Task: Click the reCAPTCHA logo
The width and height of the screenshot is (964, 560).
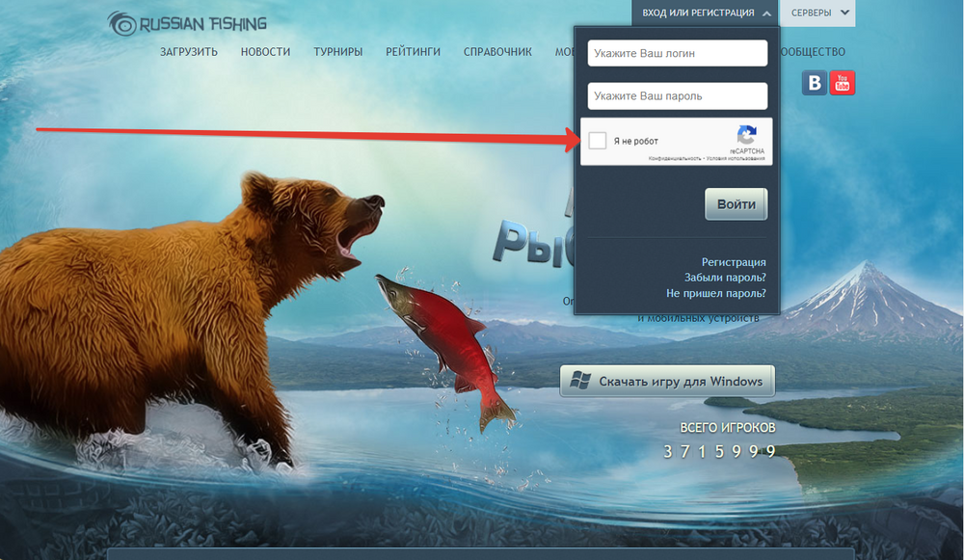Action: tap(746, 136)
